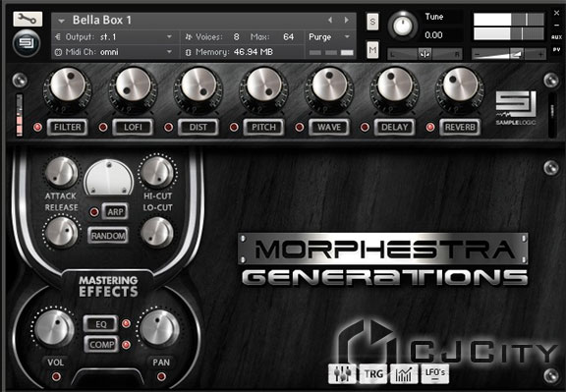Open the mixer tab icon at bottom
Viewport: 566px width, 392px height.
[342, 373]
